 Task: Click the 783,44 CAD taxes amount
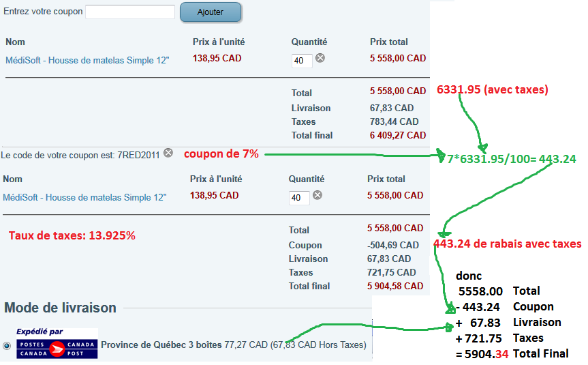pos(392,121)
